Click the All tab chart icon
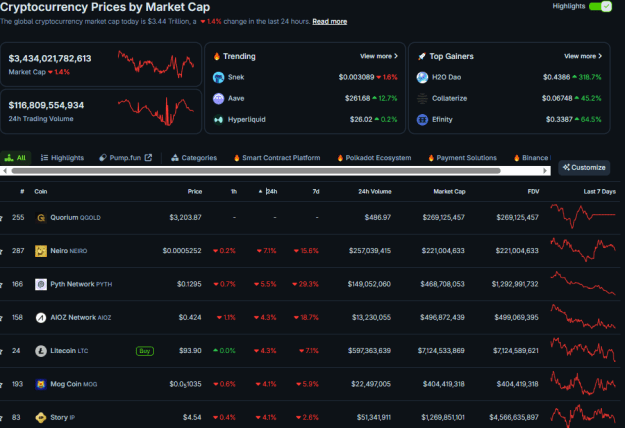 coord(9,158)
